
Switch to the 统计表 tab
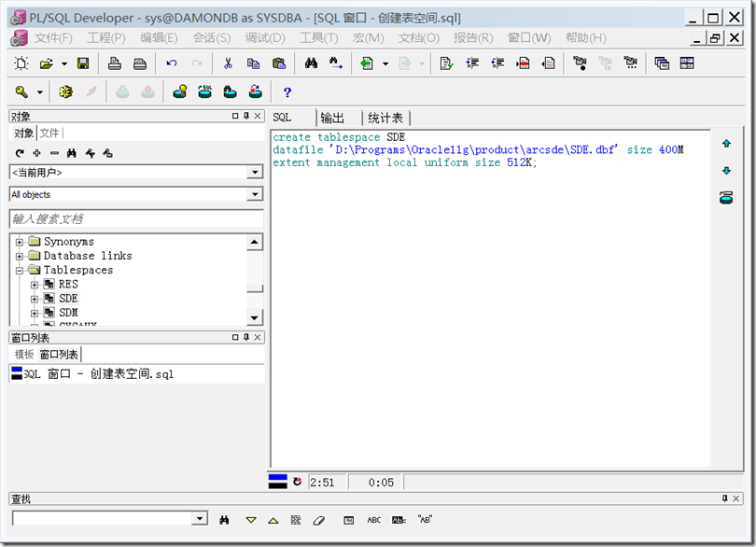coord(385,118)
